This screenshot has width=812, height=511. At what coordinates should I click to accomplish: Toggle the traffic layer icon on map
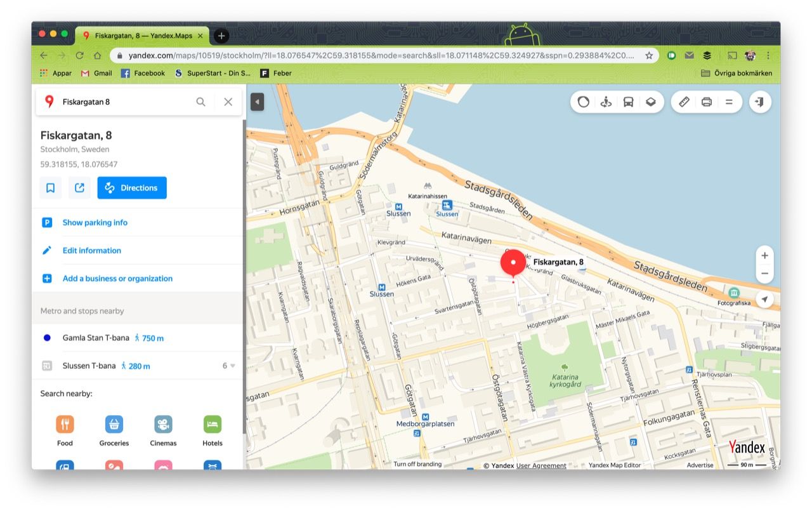click(583, 102)
